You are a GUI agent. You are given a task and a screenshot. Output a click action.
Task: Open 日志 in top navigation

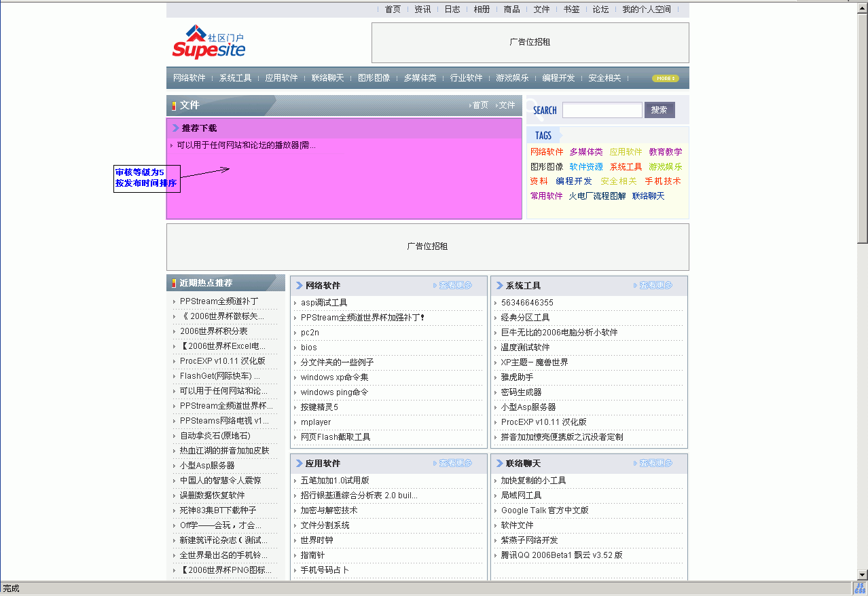pos(452,10)
